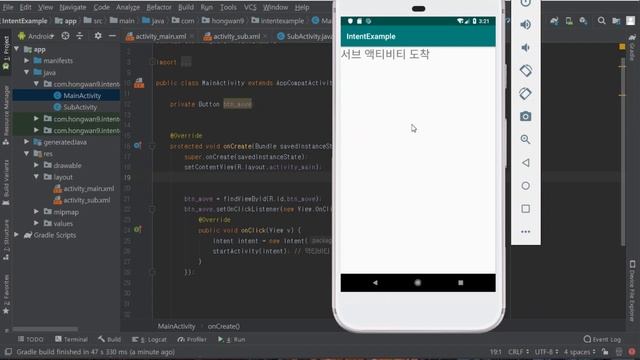The width and height of the screenshot is (640, 360).
Task: Open Android project view dropdown
Action: pyautogui.click(x=36, y=36)
